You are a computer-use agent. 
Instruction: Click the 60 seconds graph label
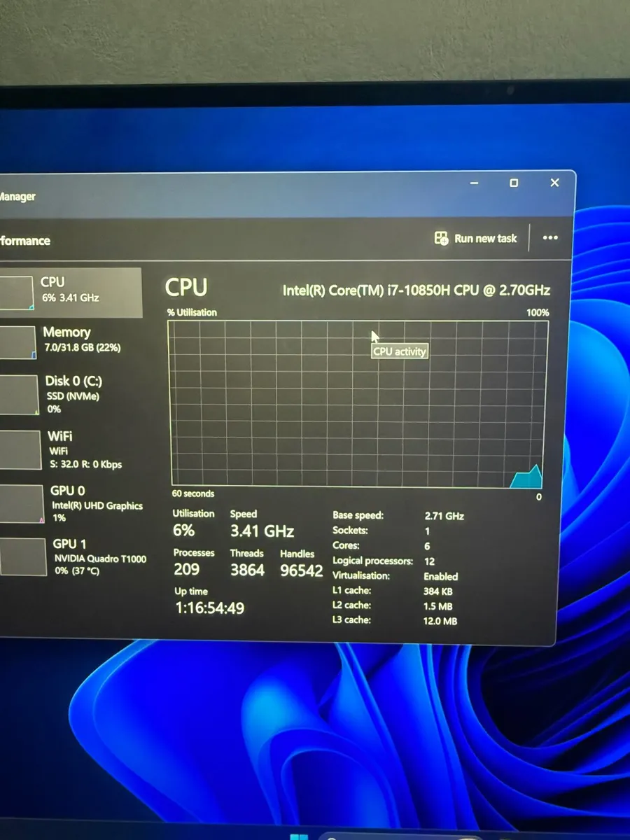coord(193,493)
